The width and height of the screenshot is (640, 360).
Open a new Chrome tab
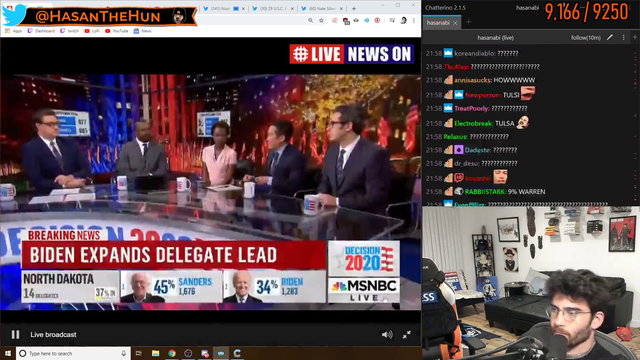[354, 9]
